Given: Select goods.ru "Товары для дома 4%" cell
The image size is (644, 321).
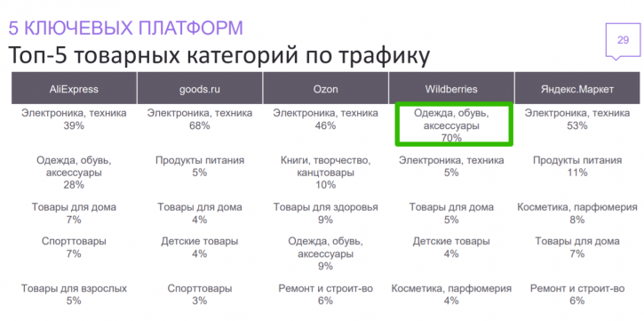Looking at the screenshot, I should pos(200,213).
